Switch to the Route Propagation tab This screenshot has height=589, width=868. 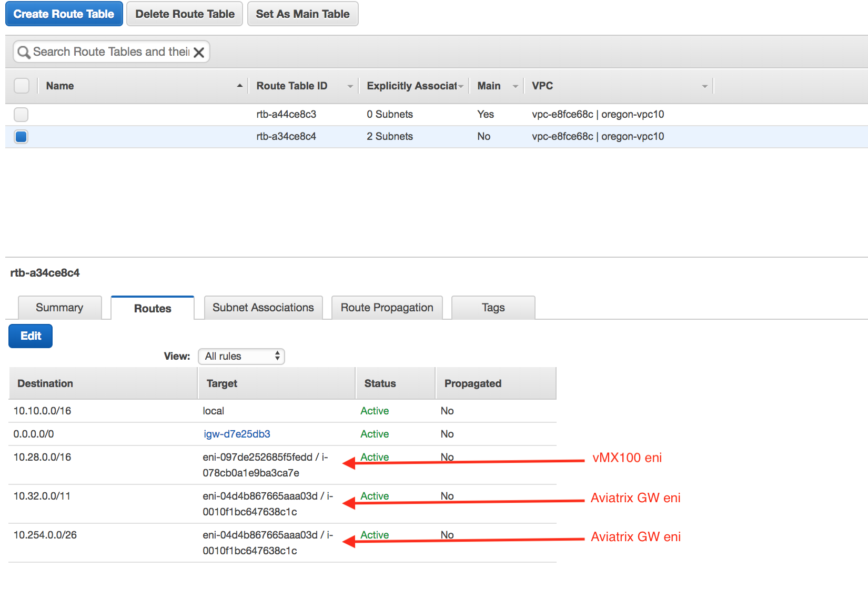(x=387, y=308)
